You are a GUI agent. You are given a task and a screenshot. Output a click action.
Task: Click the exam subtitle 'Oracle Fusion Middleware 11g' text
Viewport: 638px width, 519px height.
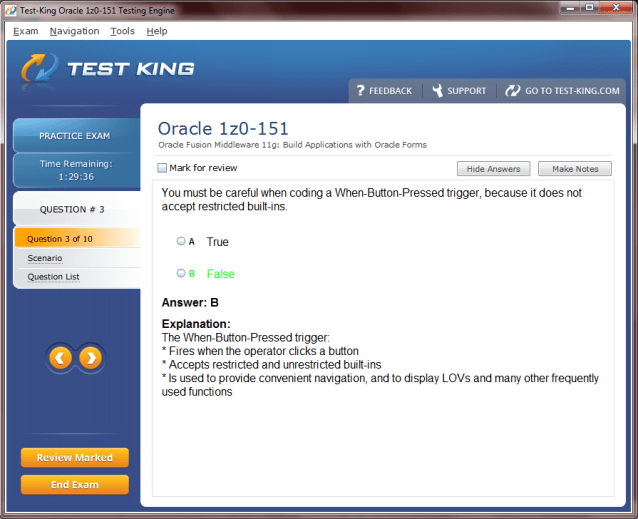point(292,145)
